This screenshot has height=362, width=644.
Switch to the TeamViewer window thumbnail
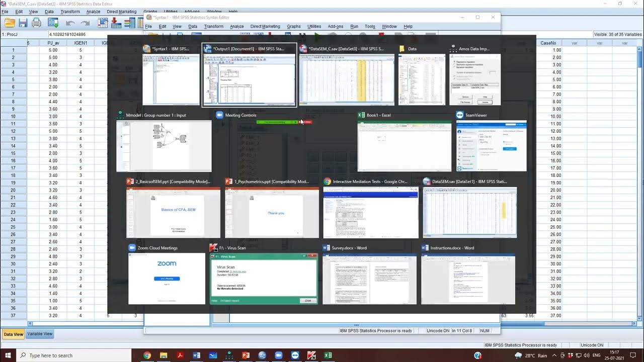[492, 146]
